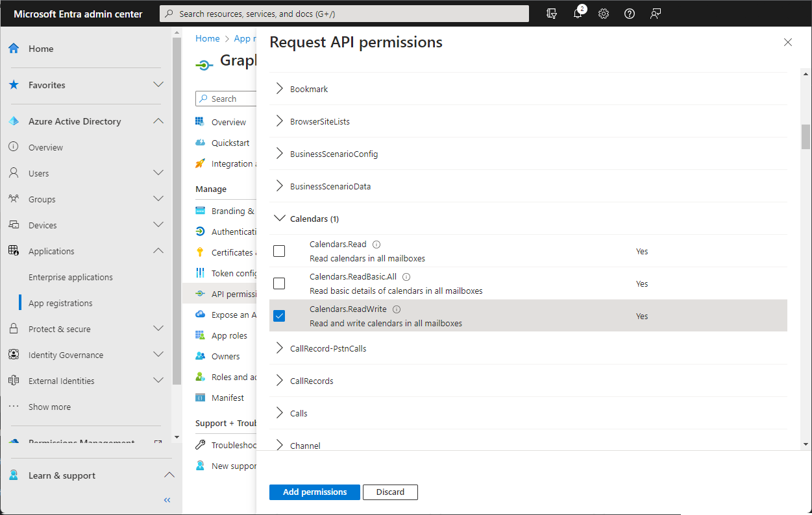Open Overview under Azure Active Directory
Image resolution: width=812 pixels, height=515 pixels.
(45, 147)
